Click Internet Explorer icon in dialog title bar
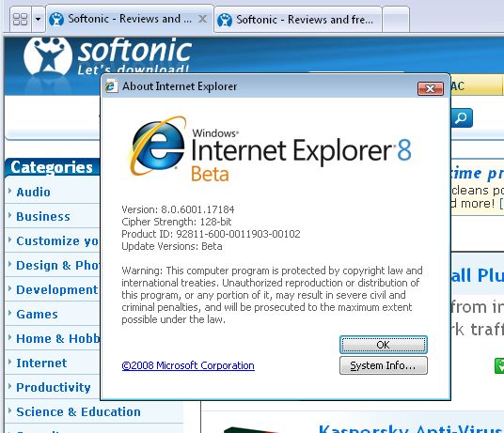The image size is (504, 433). coord(111,86)
